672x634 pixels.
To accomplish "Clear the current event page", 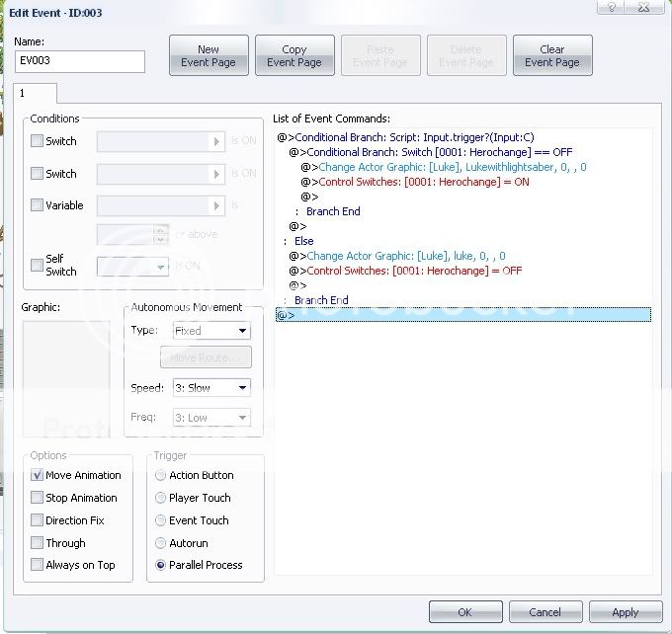I will click(551, 56).
